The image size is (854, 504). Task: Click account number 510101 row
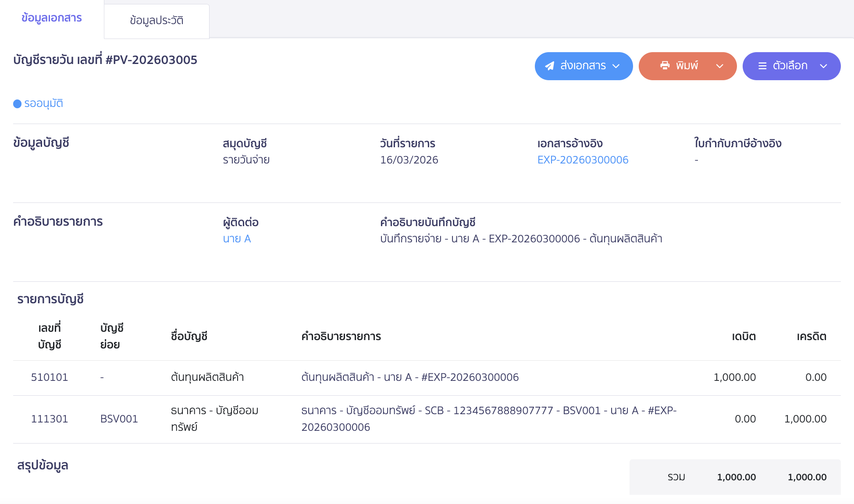pyautogui.click(x=50, y=377)
